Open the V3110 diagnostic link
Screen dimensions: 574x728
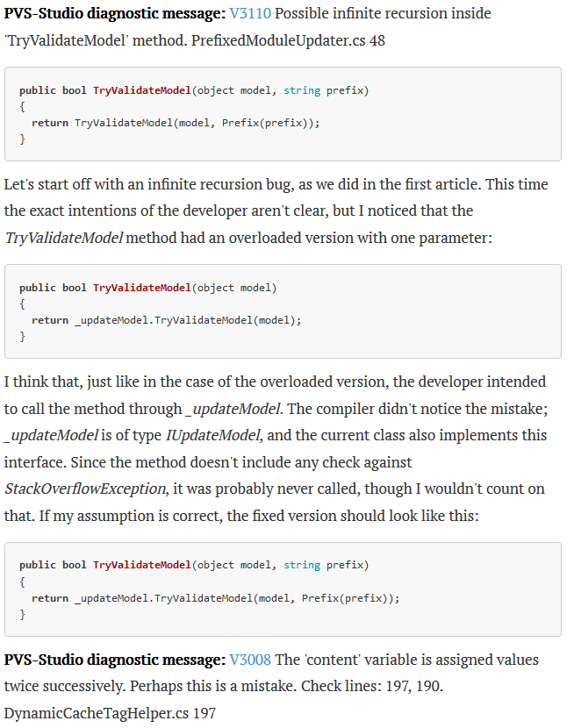250,13
